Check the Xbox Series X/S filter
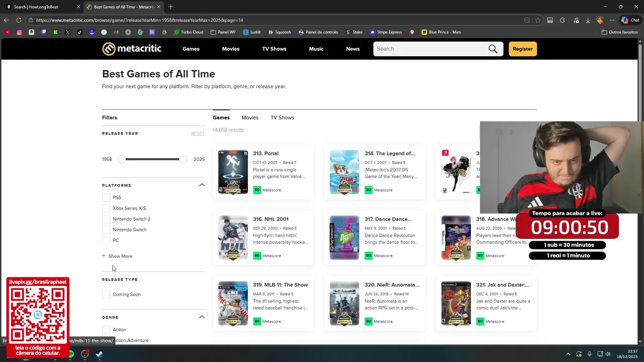 point(106,208)
